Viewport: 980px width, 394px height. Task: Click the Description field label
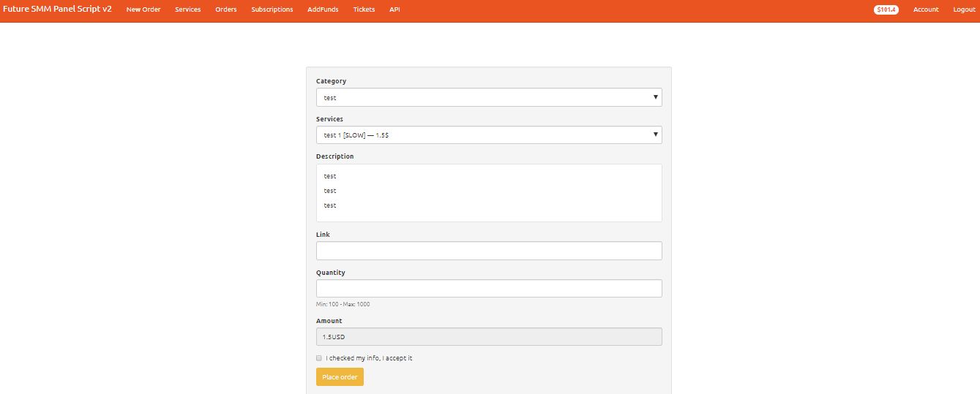335,156
